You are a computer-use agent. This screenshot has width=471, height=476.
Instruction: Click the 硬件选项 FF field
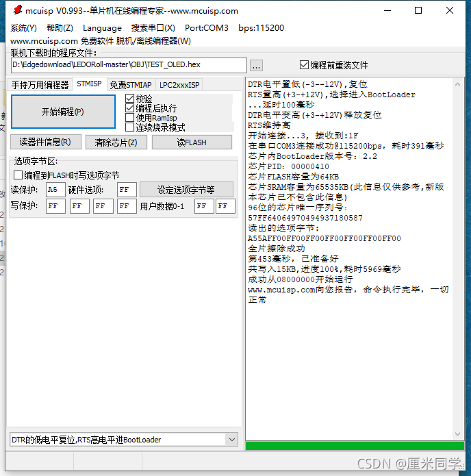pos(127,190)
